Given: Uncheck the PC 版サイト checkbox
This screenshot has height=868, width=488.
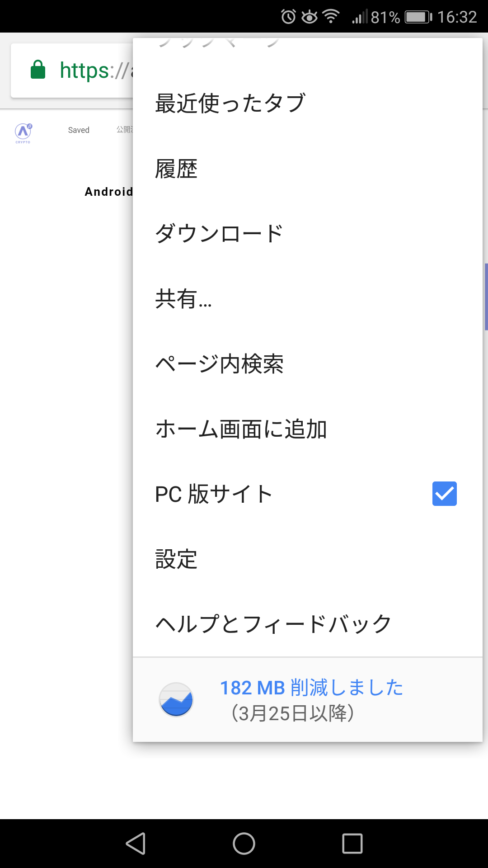Looking at the screenshot, I should pos(444,494).
